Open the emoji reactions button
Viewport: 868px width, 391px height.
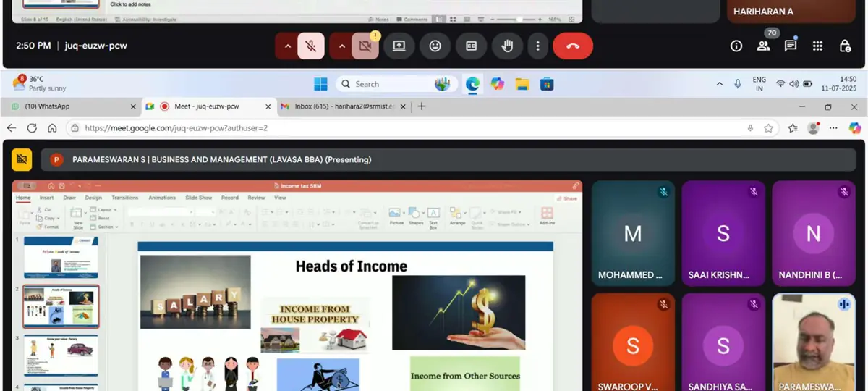pos(435,46)
